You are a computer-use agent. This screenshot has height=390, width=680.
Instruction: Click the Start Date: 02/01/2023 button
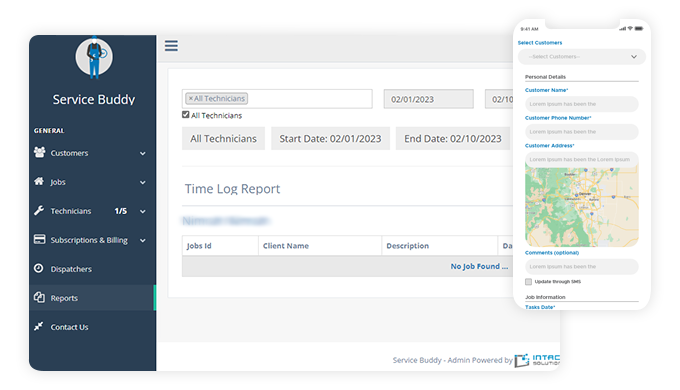tap(330, 138)
